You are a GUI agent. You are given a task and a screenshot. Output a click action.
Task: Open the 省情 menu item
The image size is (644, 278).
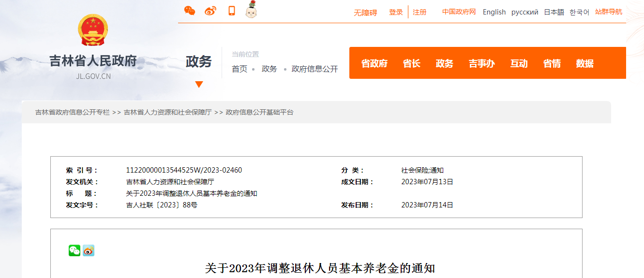552,63
